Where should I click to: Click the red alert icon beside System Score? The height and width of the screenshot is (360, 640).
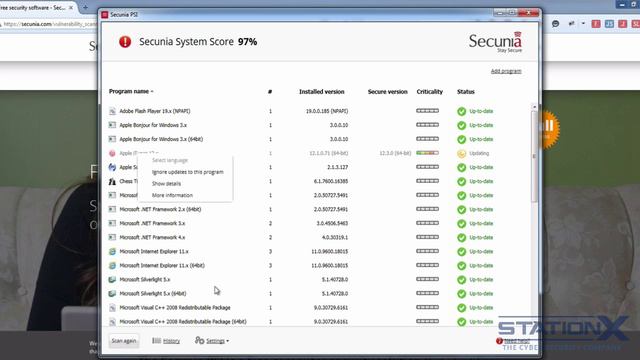125,42
